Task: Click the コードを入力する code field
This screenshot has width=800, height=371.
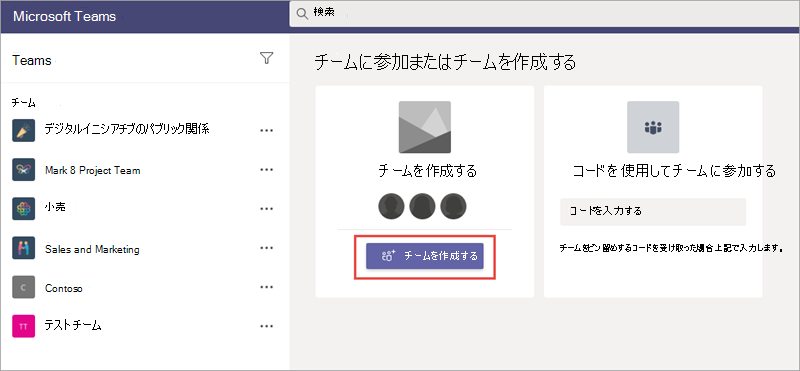Action: tap(653, 212)
